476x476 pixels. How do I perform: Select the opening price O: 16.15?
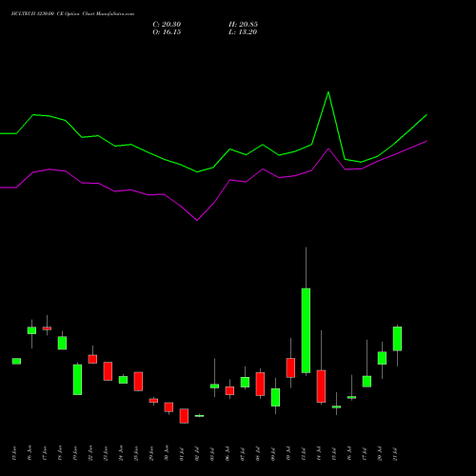pos(167,32)
